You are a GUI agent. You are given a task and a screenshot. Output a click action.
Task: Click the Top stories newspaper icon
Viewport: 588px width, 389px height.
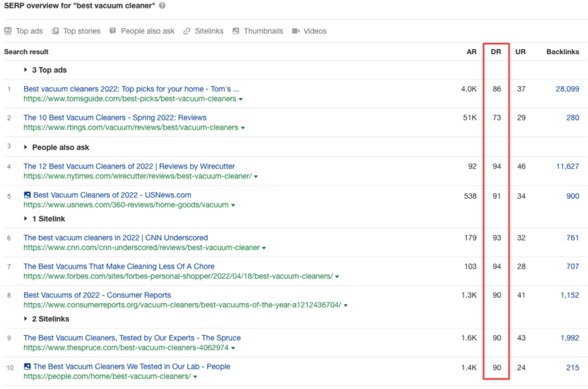coord(55,31)
